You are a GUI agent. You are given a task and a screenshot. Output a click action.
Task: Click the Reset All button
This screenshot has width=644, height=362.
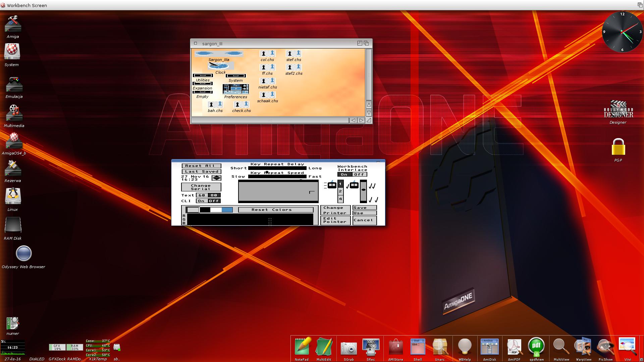tap(201, 166)
